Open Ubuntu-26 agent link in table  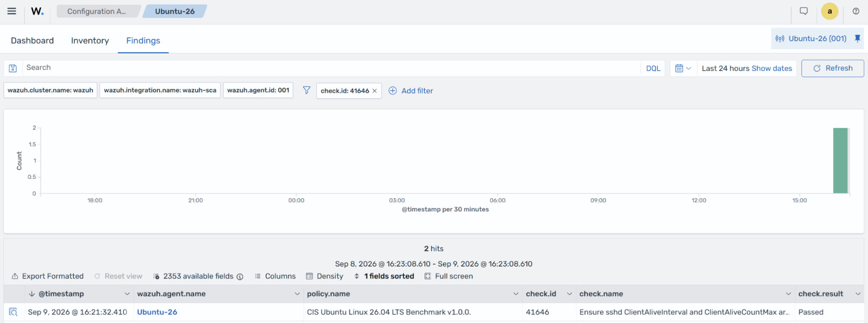[x=157, y=312]
